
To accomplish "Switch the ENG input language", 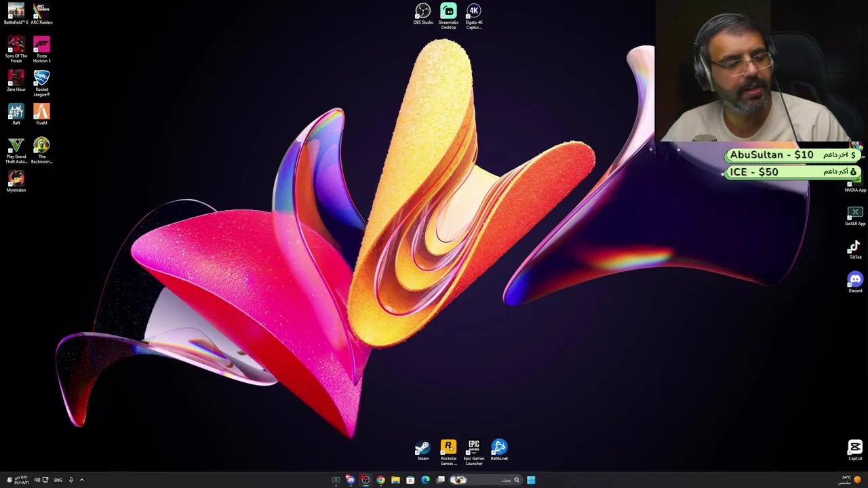I will click(58, 480).
